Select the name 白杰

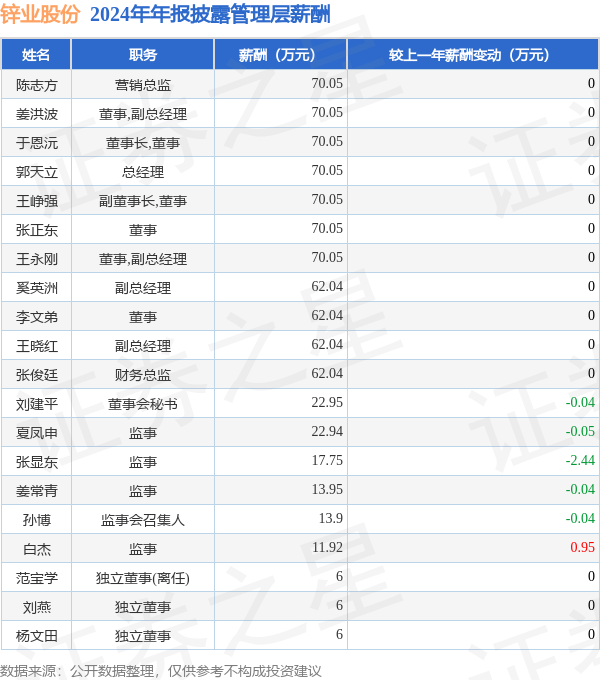pos(37,549)
